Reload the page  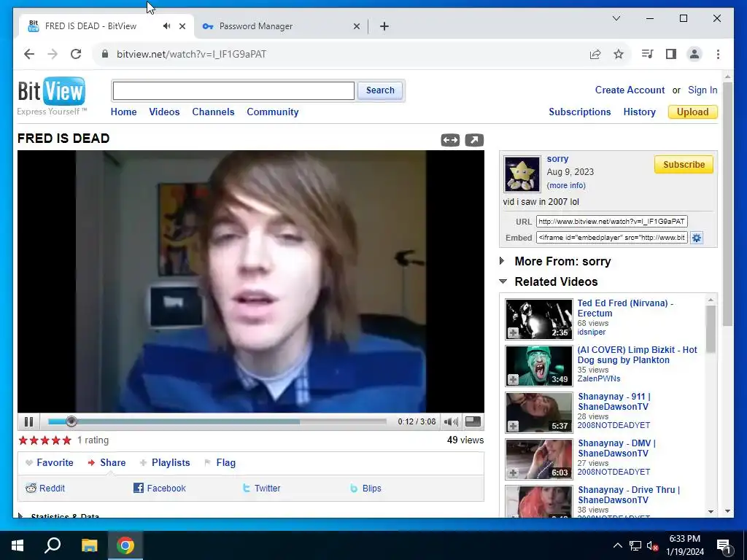click(76, 54)
